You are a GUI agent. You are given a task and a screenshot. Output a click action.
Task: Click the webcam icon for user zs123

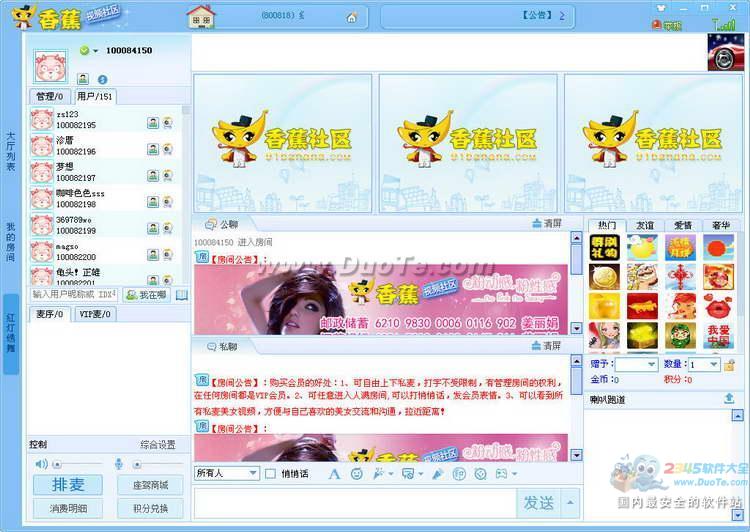click(167, 123)
